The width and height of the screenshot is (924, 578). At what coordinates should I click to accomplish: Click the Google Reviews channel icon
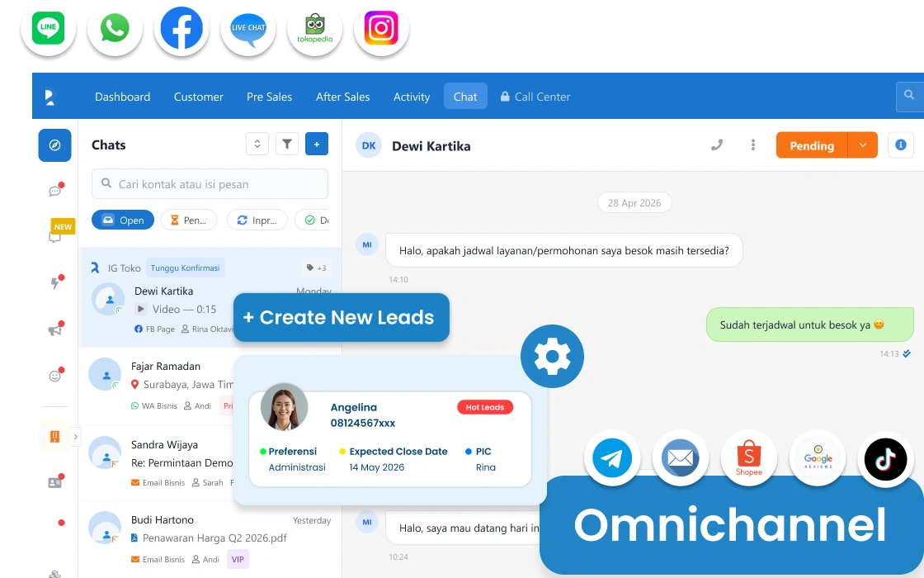[818, 457]
